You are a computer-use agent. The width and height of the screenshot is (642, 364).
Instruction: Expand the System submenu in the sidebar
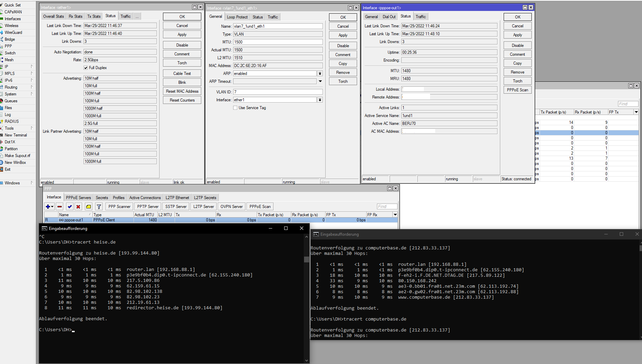point(32,94)
